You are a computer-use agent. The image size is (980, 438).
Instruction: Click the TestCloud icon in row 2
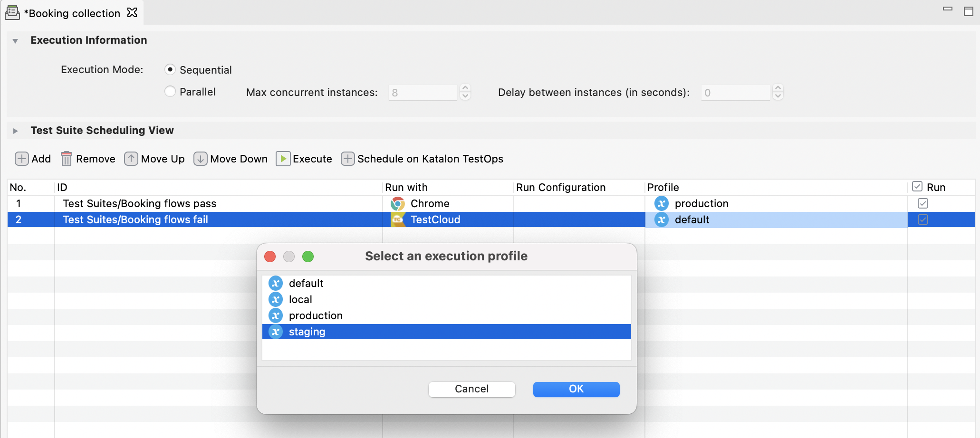397,219
